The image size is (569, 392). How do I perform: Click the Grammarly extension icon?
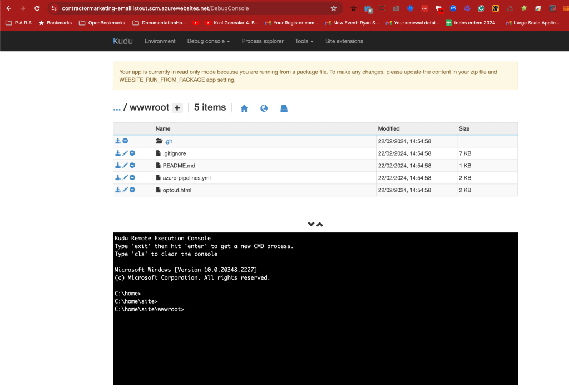(x=481, y=8)
